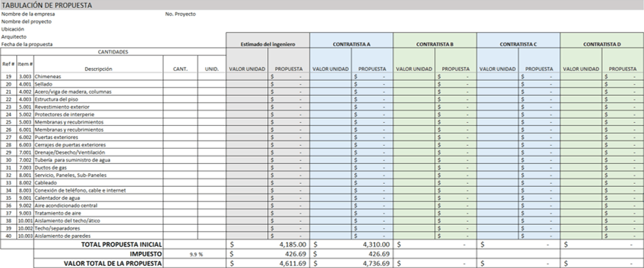Viewport: 644px width, 268px height.
Task: Select 'Aislamiento de paredes' cell
Action: click(98, 236)
